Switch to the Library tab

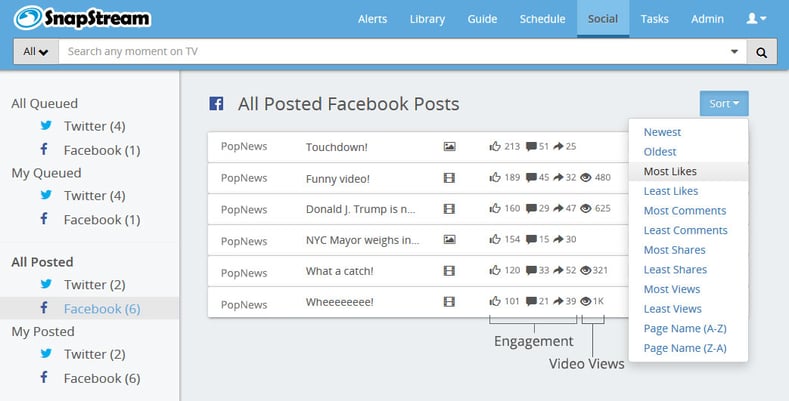pos(427,19)
